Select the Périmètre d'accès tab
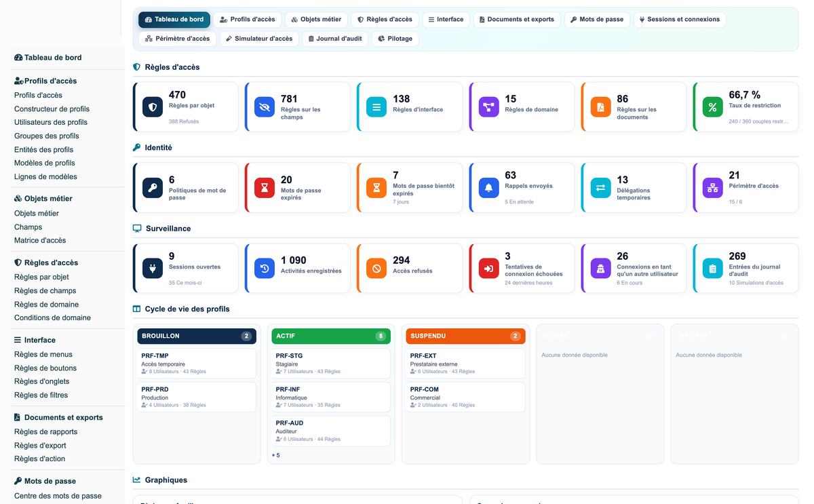 click(178, 39)
